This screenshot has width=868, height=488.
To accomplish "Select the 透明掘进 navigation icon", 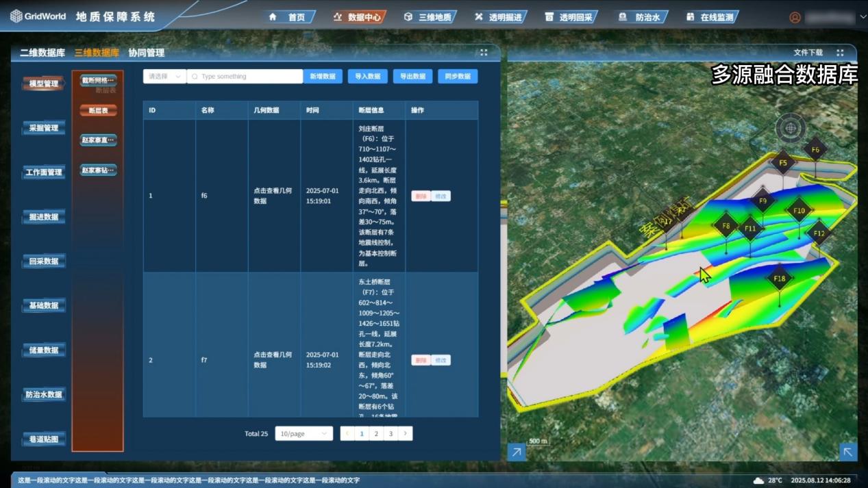I will tap(478, 17).
